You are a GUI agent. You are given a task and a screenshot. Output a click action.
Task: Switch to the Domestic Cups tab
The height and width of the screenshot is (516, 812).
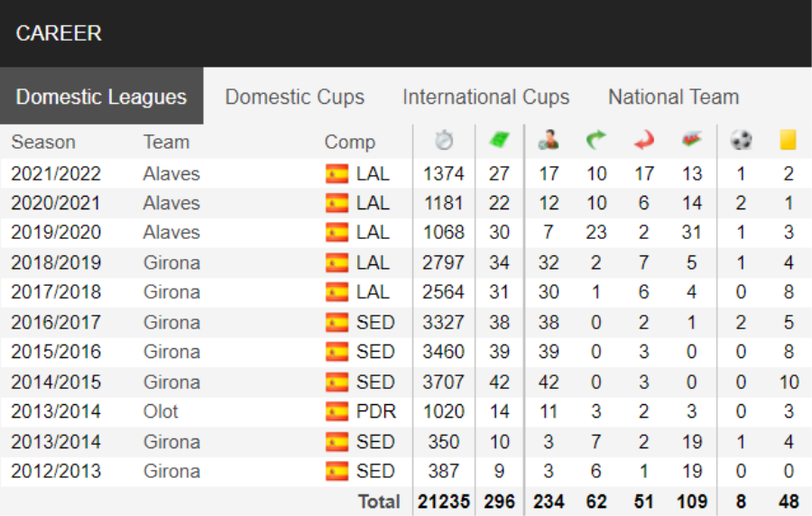295,97
